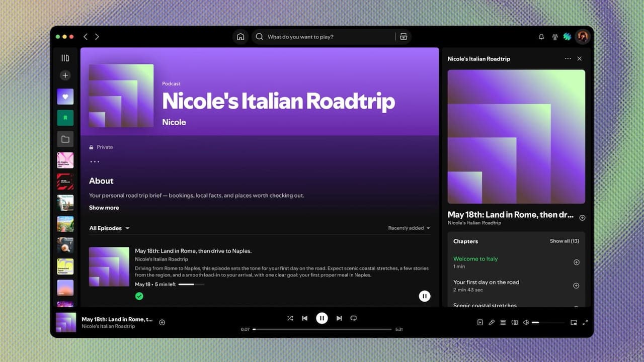Click the May 18th episode progress indicator

191,285
